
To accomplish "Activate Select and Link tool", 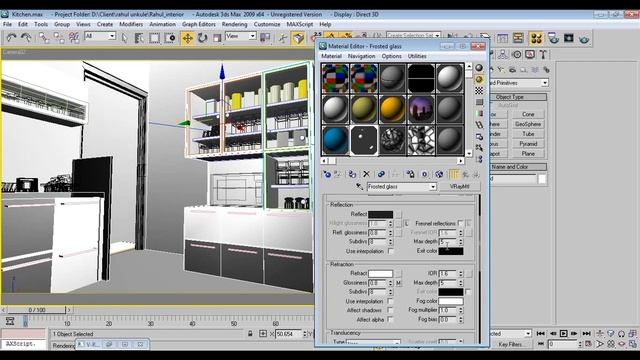I will (x=44, y=38).
